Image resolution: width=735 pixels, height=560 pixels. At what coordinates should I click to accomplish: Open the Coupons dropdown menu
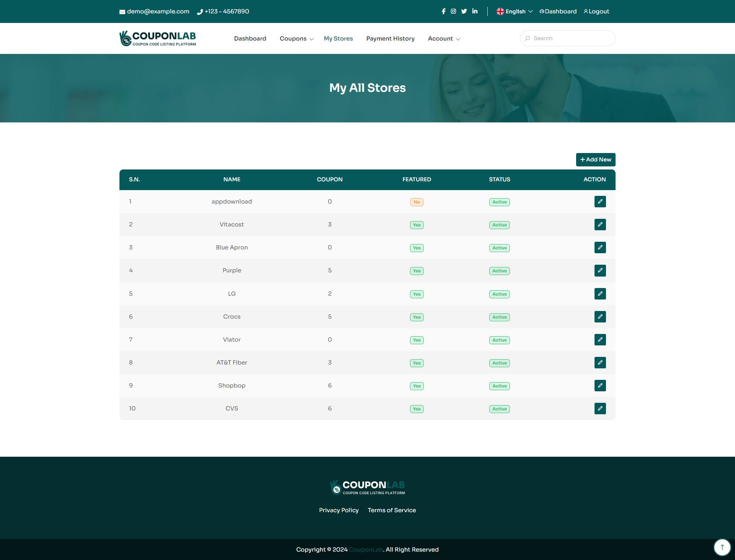[x=294, y=38]
